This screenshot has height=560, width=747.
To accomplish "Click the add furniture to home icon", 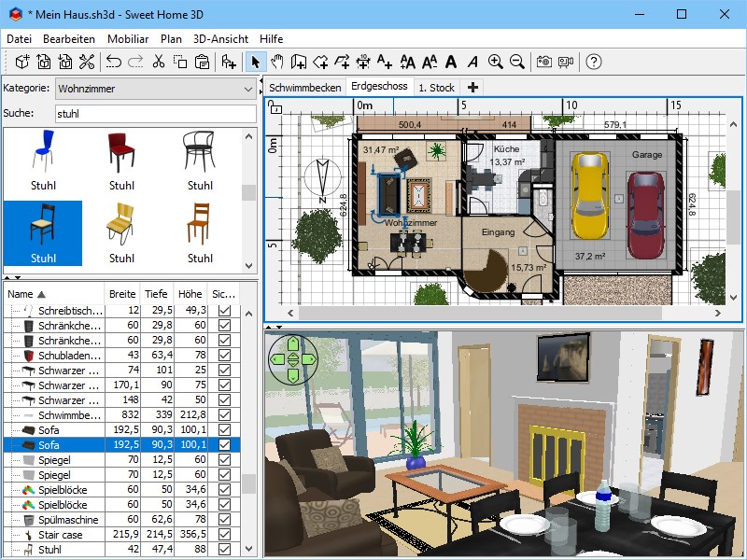I will coord(229,62).
